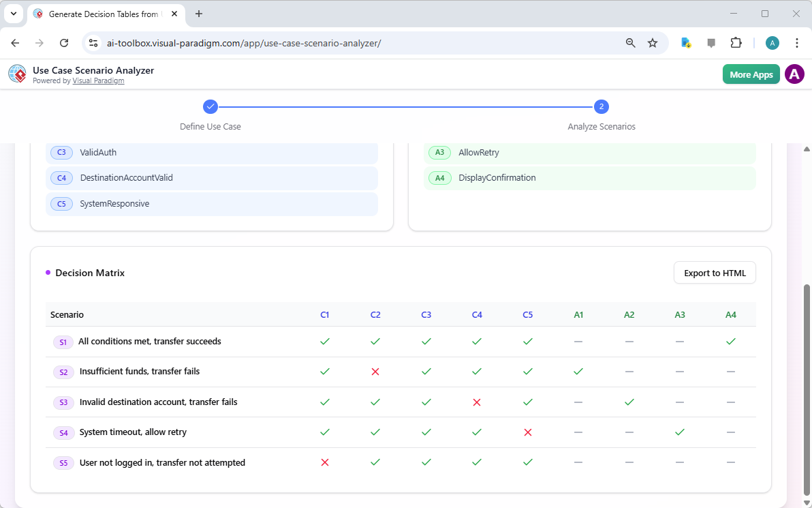Open the browser Extensions puzzle icon

coord(736,42)
